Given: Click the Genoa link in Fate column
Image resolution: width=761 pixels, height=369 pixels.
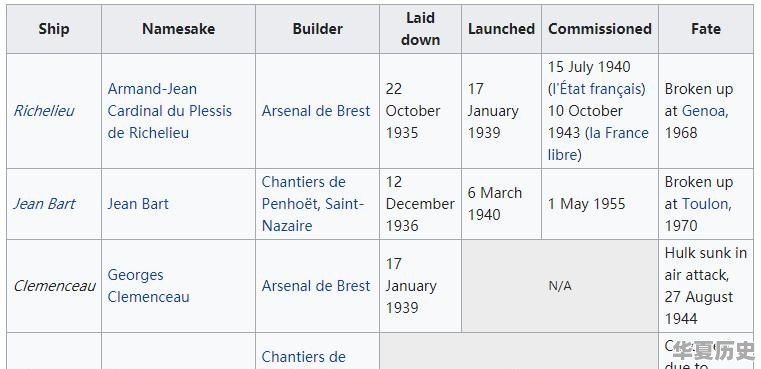Looking at the screenshot, I should (x=703, y=111).
